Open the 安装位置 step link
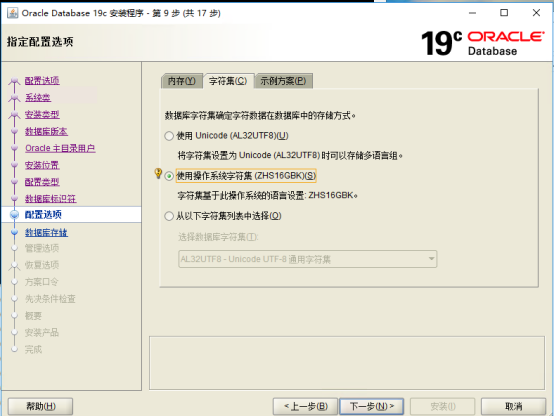 click(x=42, y=165)
